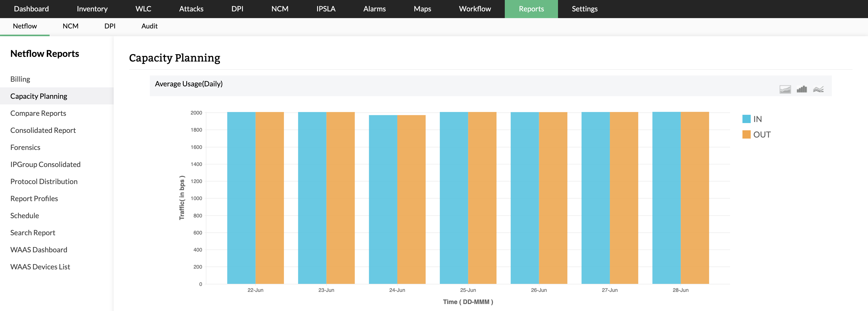Switch chart to bar graph view
The image size is (868, 311).
(x=802, y=89)
